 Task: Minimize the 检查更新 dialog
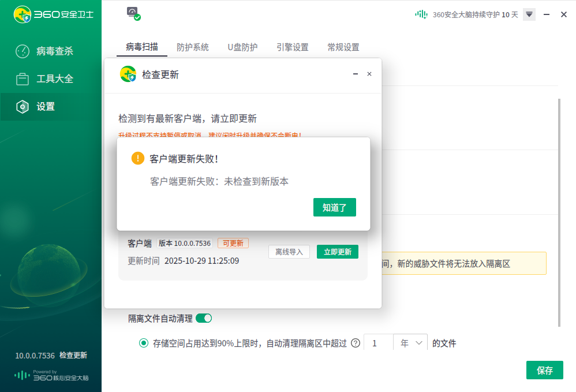(x=355, y=74)
